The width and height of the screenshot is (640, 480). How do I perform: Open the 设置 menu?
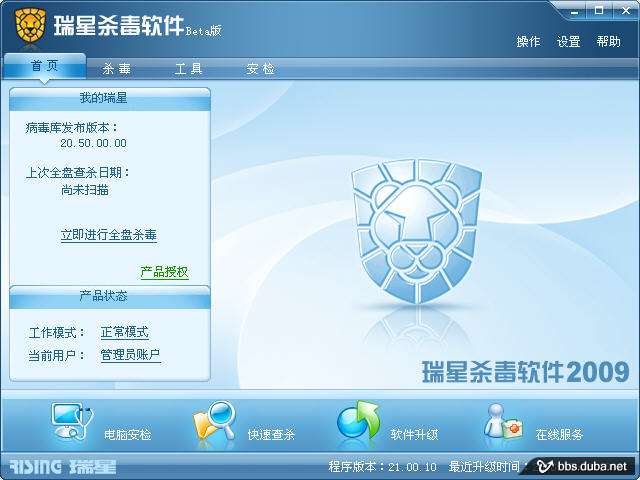tap(569, 42)
